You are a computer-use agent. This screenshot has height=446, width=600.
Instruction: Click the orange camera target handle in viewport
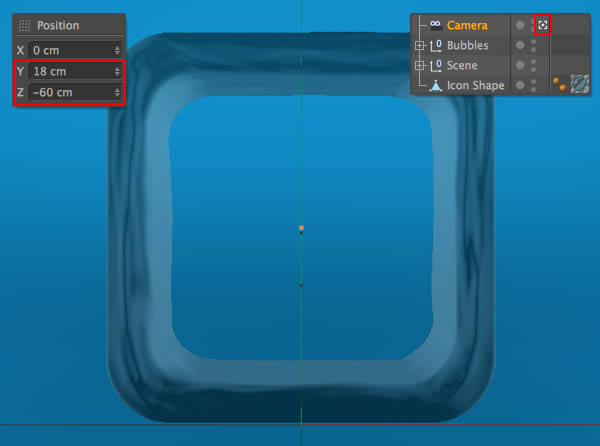(x=301, y=228)
